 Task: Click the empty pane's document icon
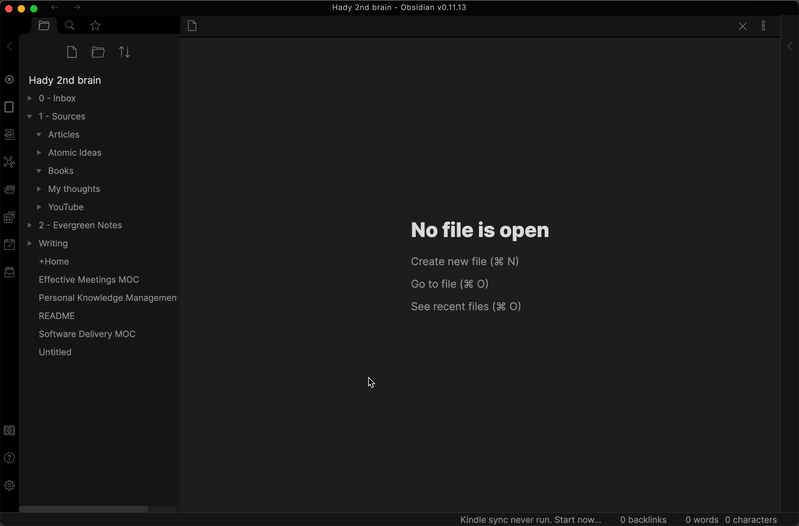coord(192,25)
